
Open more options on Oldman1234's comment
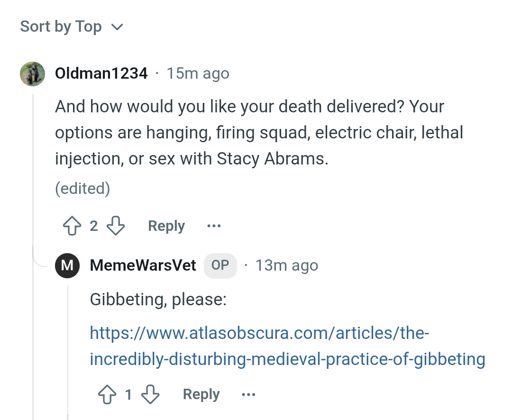214,226
